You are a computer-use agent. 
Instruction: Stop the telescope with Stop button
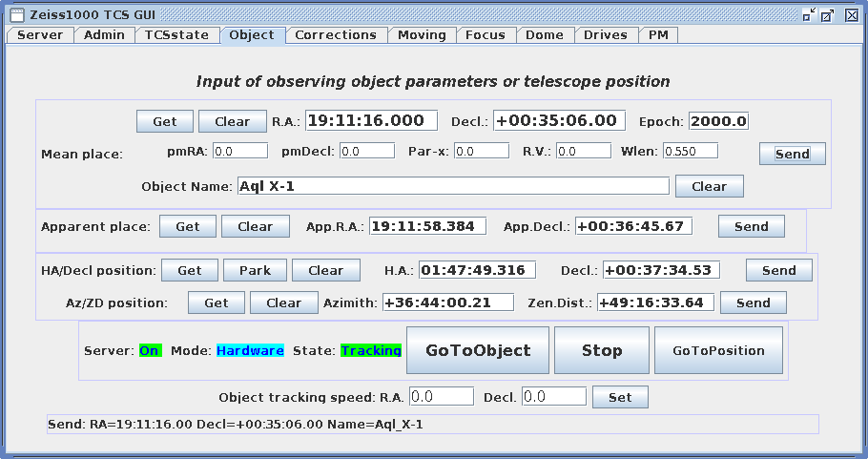tap(602, 350)
